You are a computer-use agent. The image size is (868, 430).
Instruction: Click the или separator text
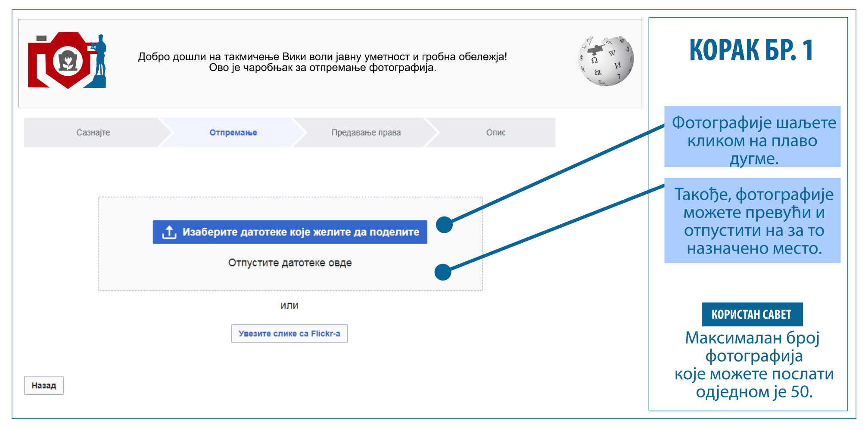click(x=289, y=306)
